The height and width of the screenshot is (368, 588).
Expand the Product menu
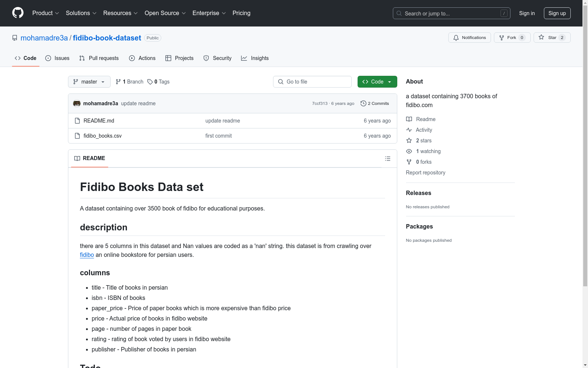coord(46,13)
